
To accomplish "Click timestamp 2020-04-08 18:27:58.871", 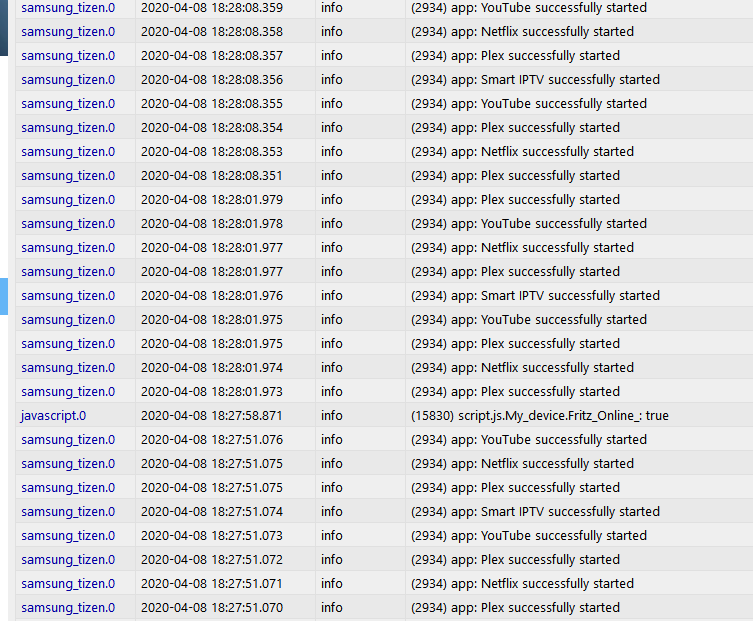I will click(x=212, y=415).
